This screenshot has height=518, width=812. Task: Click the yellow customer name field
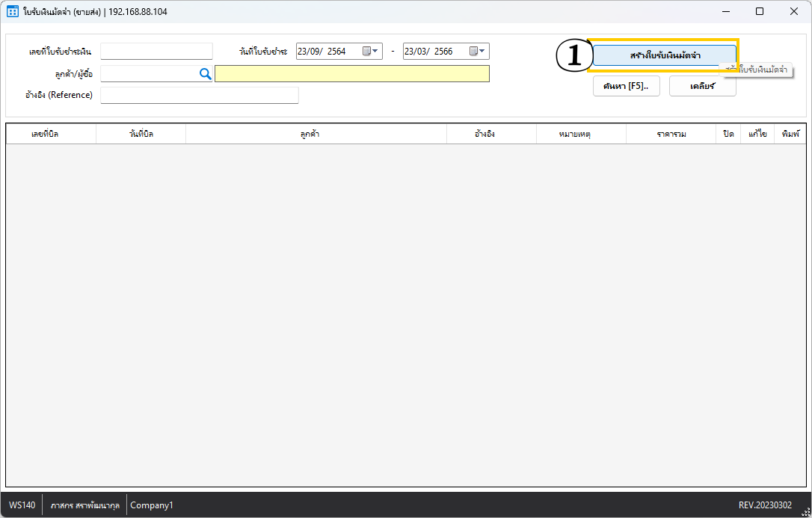click(351, 73)
